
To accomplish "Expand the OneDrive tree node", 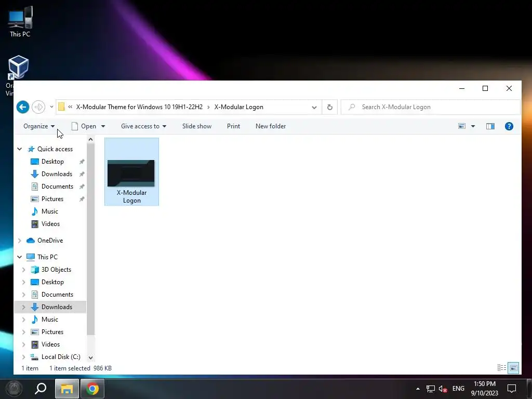I will coord(20,241).
